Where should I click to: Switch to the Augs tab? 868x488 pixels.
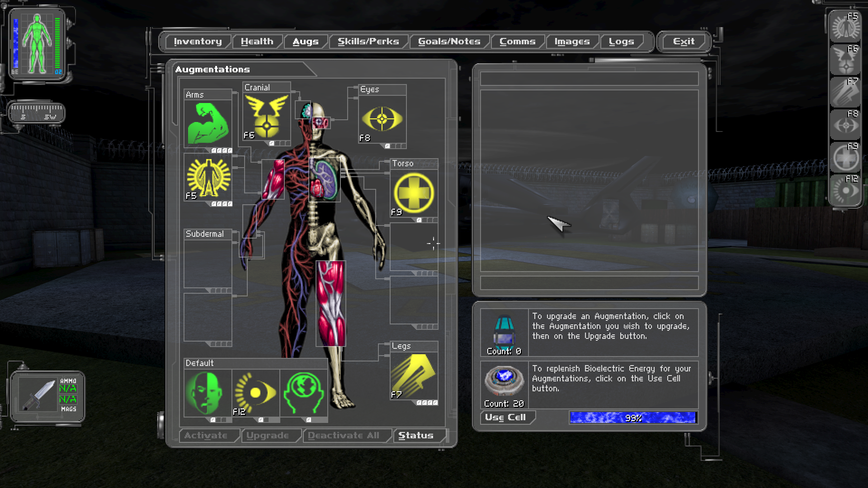pyautogui.click(x=306, y=42)
